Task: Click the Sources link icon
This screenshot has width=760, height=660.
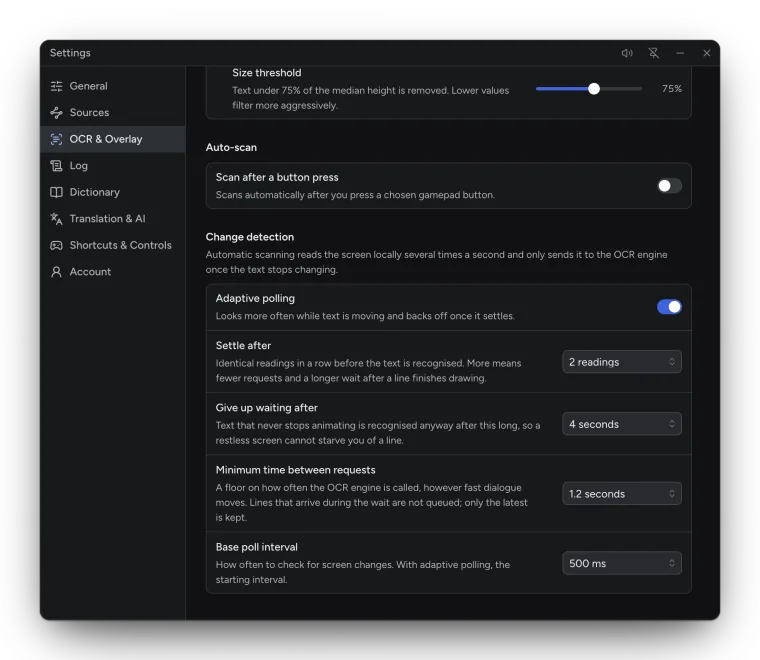Action: click(x=56, y=113)
